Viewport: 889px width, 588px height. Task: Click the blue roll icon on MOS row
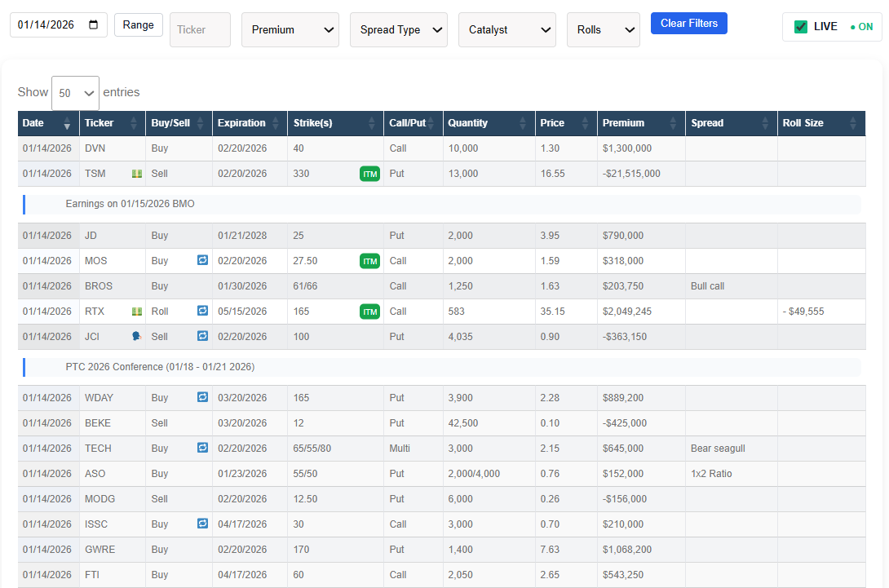(202, 260)
